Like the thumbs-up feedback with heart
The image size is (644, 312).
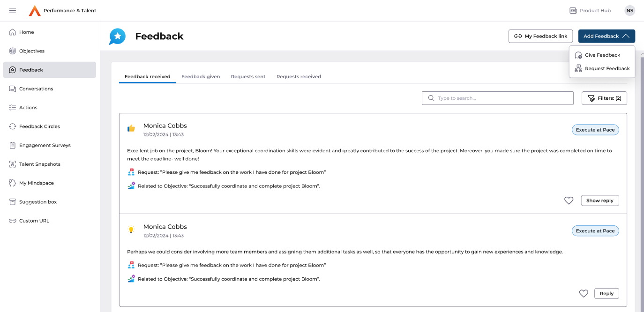click(569, 201)
